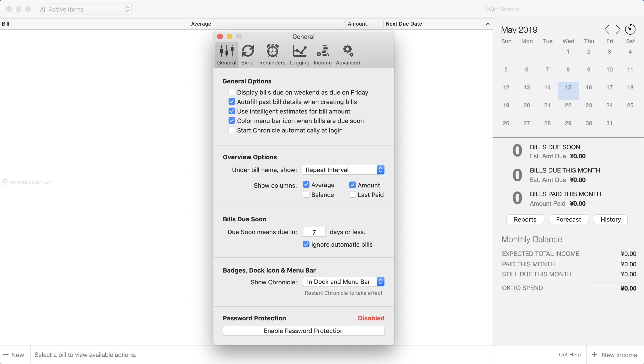Open the All Active Items filter dropdown

click(x=84, y=9)
